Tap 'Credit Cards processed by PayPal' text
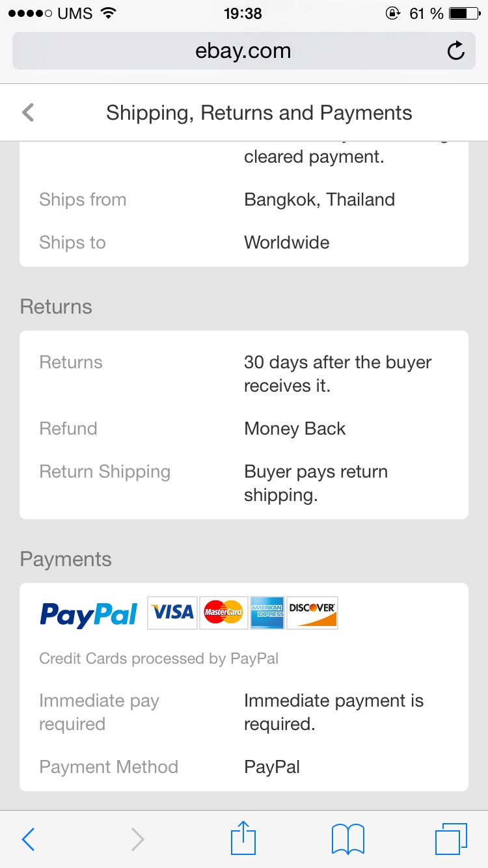Screen dimensions: 488x868 click(159, 658)
